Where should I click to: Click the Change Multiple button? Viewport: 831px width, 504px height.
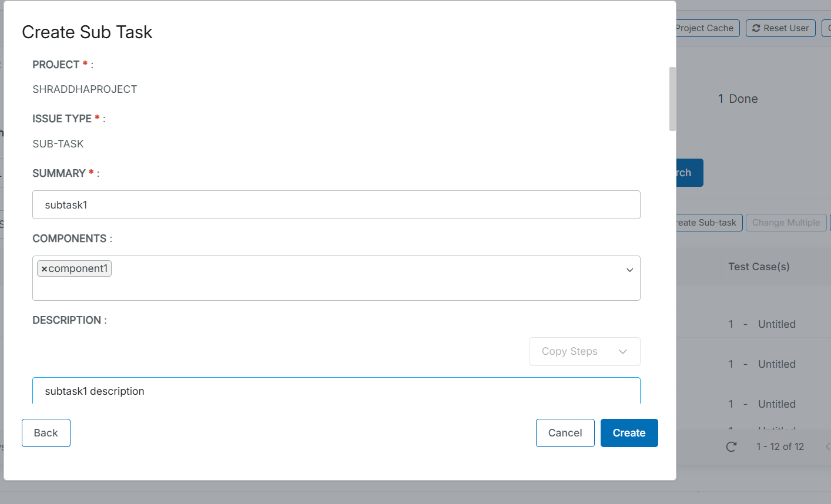pos(786,223)
